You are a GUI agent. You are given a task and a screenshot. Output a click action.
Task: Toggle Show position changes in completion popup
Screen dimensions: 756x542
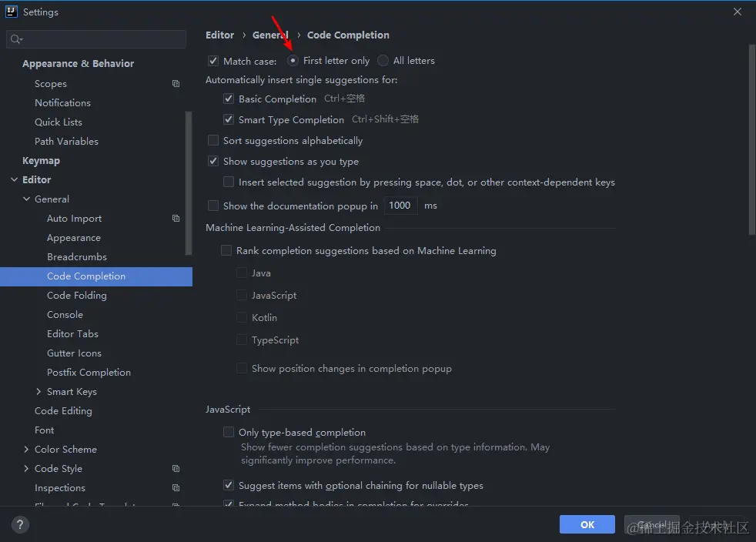tap(242, 369)
